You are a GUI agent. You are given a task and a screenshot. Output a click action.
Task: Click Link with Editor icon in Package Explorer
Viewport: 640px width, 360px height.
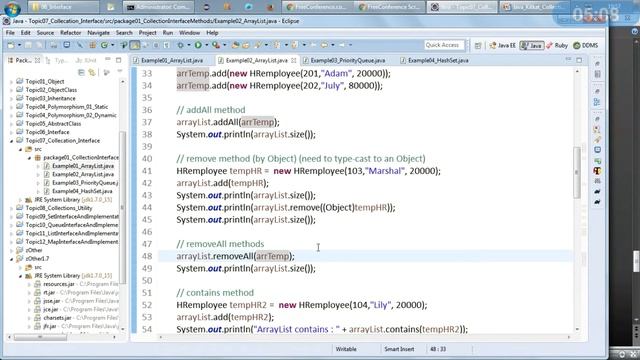point(92,73)
